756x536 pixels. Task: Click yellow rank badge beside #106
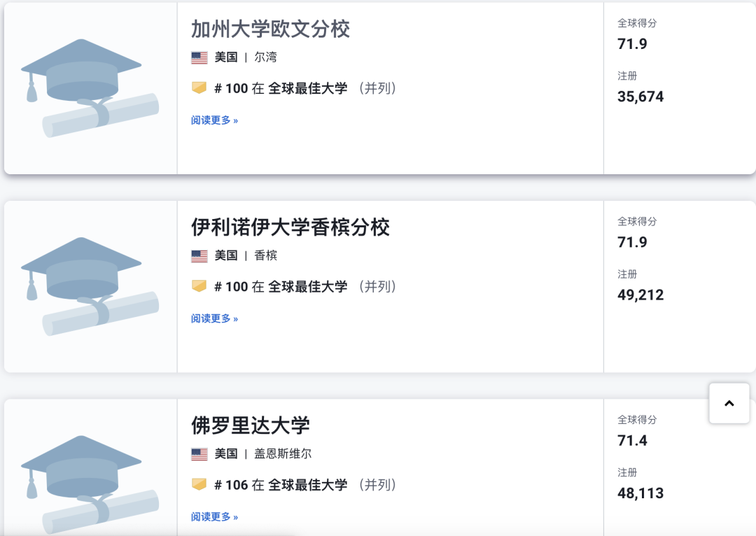(x=199, y=484)
